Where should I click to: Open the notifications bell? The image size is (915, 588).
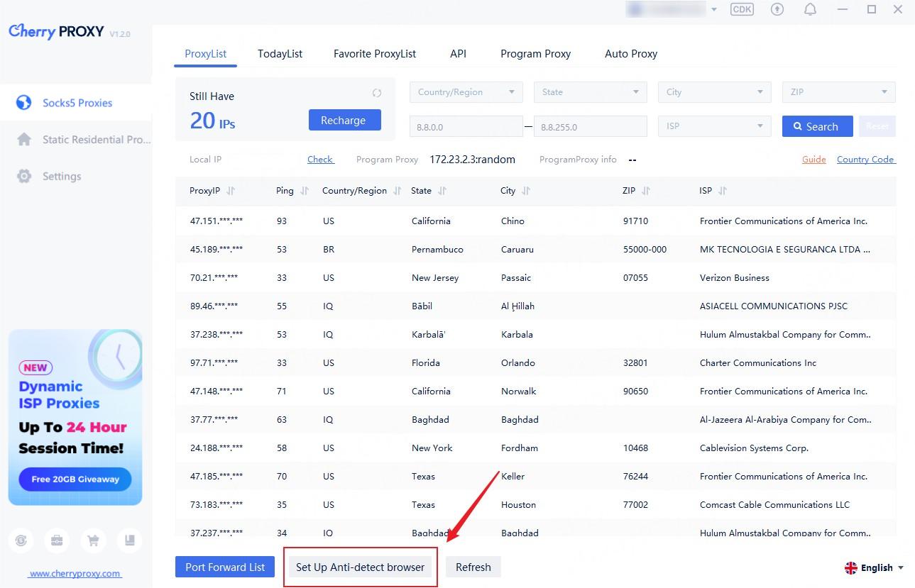coord(810,10)
